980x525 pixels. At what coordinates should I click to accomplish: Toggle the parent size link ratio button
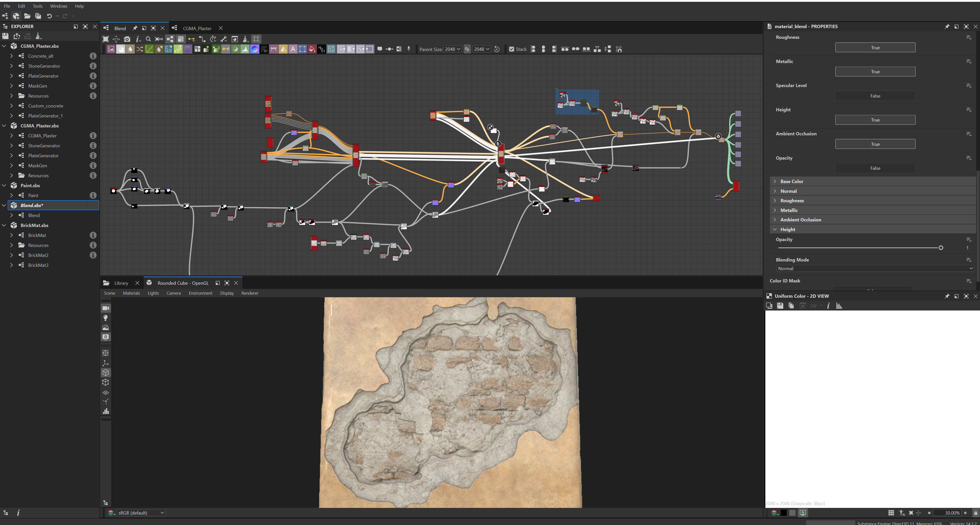click(x=467, y=49)
